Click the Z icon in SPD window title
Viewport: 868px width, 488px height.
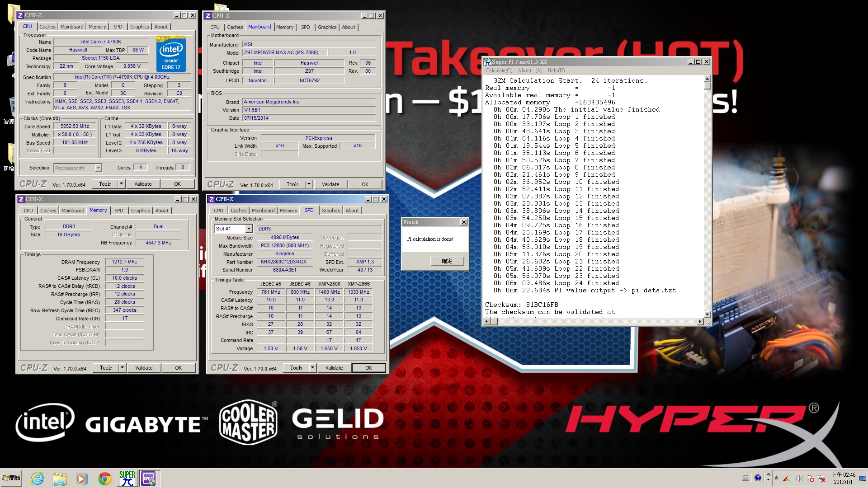click(x=211, y=199)
